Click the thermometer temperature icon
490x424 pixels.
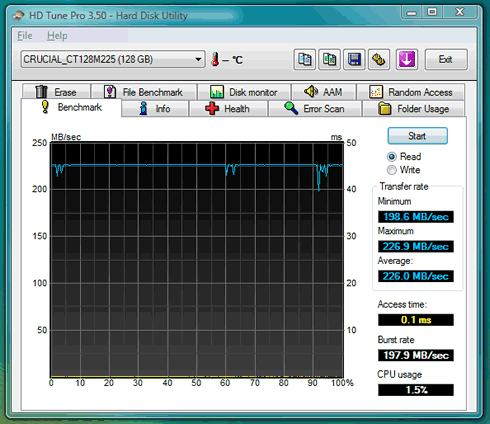tap(215, 59)
